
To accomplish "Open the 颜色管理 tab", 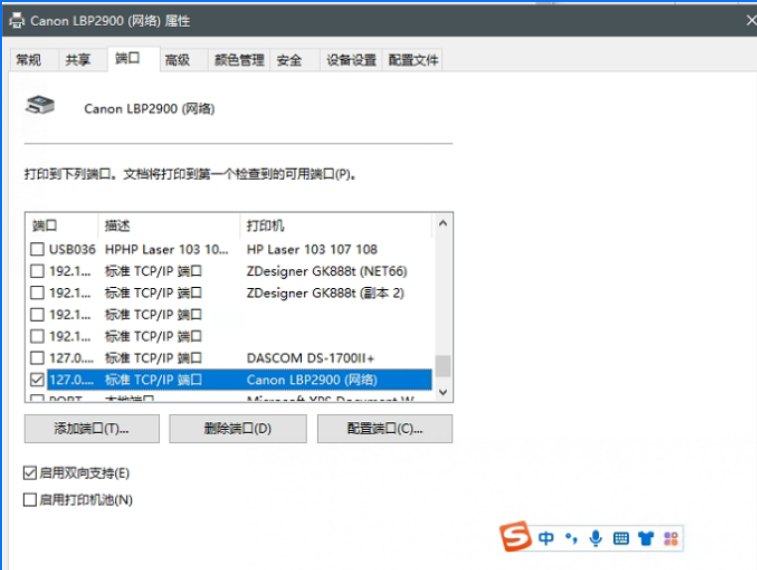I will (x=239, y=60).
